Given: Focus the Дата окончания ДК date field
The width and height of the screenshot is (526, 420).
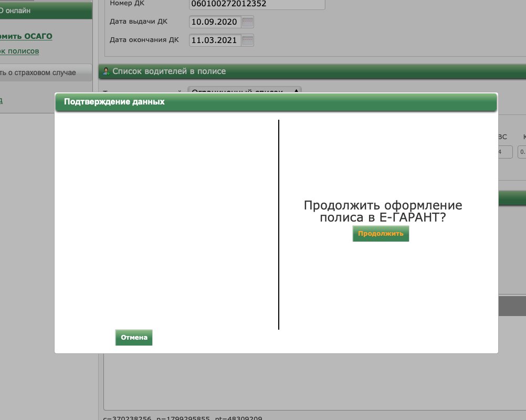Looking at the screenshot, I should (215, 40).
